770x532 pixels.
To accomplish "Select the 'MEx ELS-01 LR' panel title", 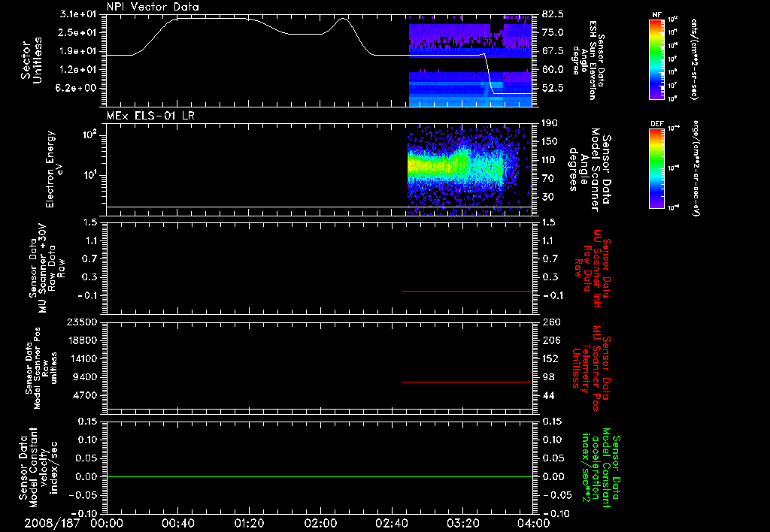I will point(150,116).
